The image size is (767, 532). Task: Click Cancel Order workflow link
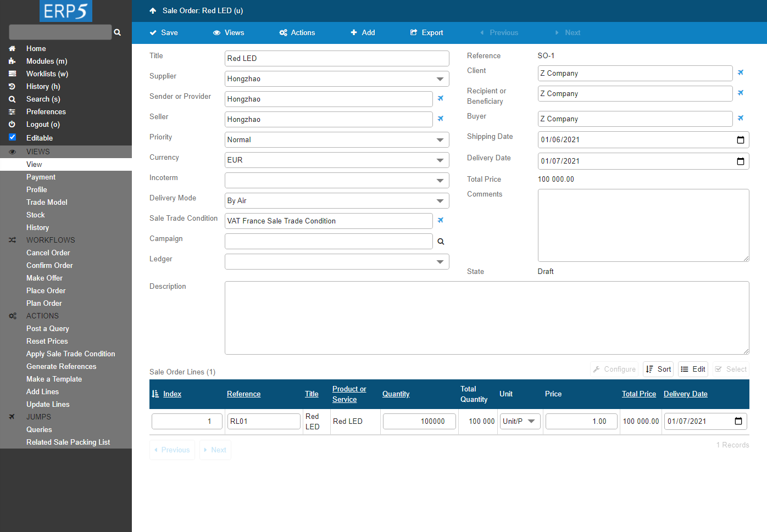(x=48, y=253)
